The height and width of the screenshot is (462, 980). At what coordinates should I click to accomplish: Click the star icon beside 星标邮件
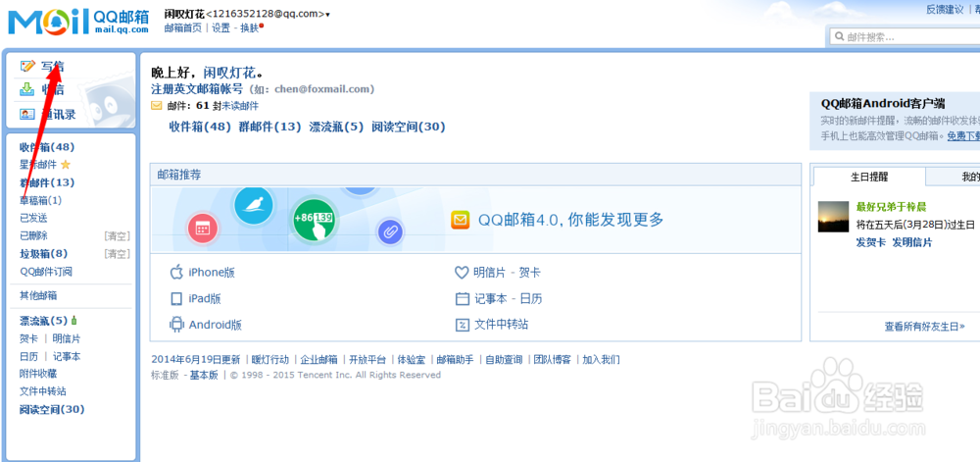[66, 165]
